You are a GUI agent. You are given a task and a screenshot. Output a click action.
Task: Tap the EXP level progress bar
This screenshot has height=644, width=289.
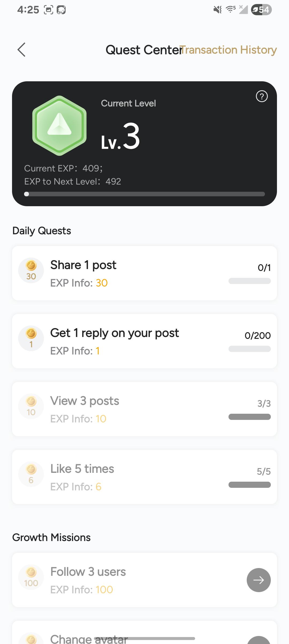tap(144, 194)
